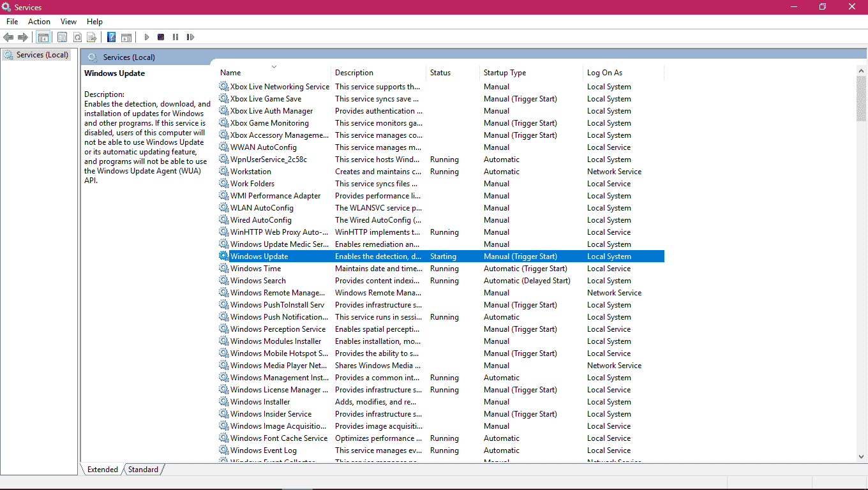Switch to the Extended tab

click(102, 470)
